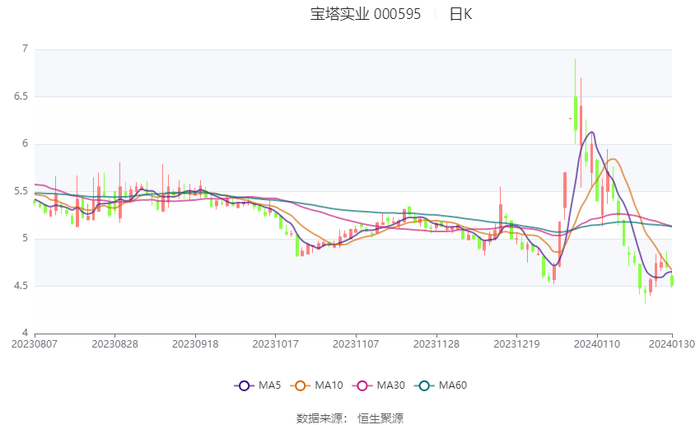Click x-axis date label 20231107
The width and height of the screenshot is (700, 425).
point(356,344)
